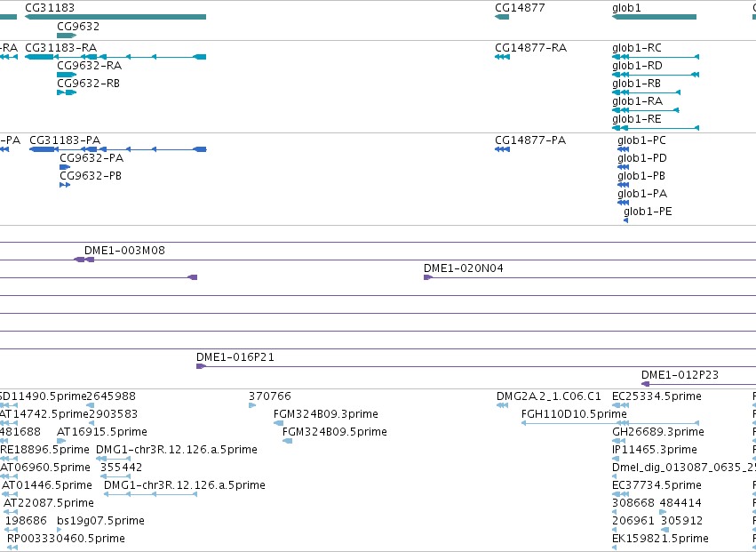Click EST FGH110D10.5prime
The height and width of the screenshot is (552, 756).
574,414
